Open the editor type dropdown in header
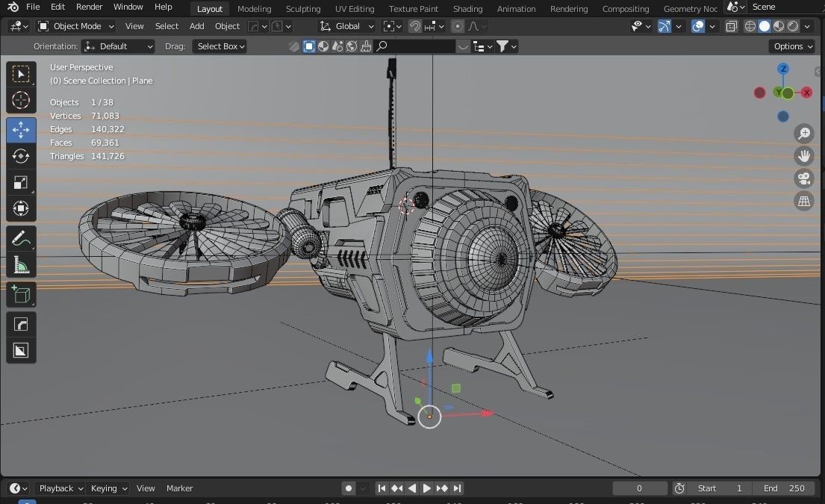The width and height of the screenshot is (825, 504). [19, 26]
